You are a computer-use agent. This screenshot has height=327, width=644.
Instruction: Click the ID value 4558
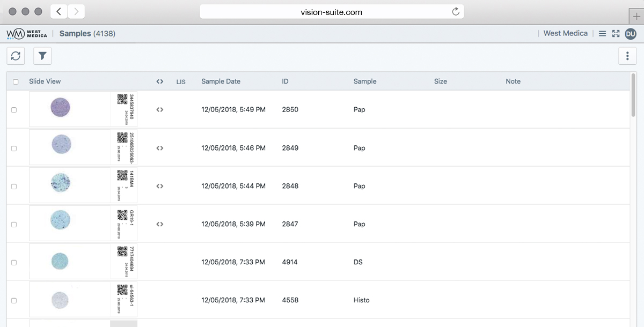[290, 300]
